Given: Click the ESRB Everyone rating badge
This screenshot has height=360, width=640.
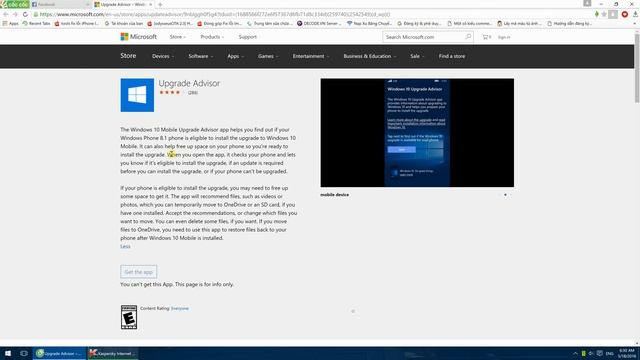Looking at the screenshot, I should 129,317.
